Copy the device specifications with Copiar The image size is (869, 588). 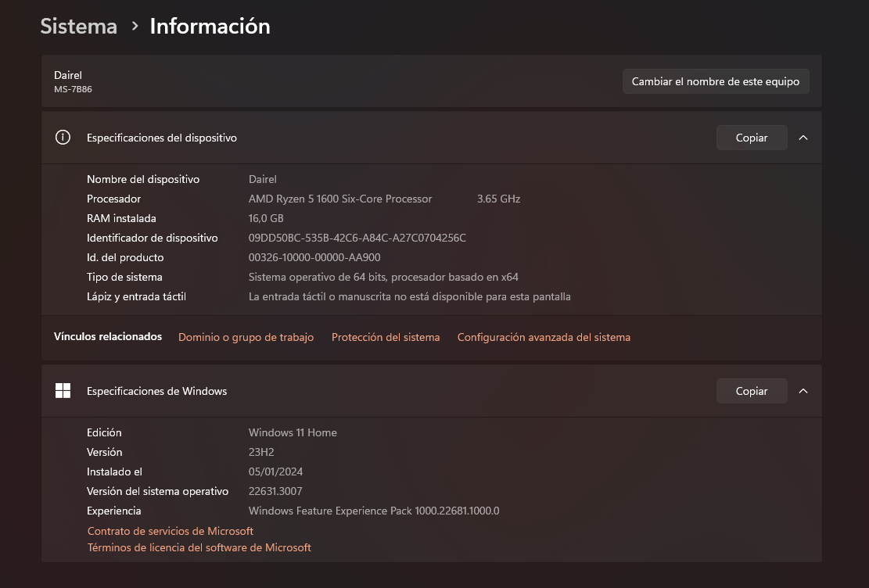pyautogui.click(x=752, y=138)
